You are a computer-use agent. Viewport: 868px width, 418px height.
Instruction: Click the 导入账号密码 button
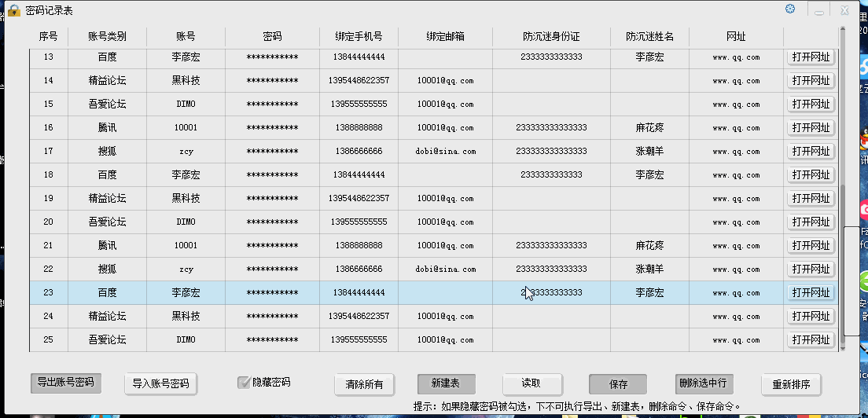160,383
